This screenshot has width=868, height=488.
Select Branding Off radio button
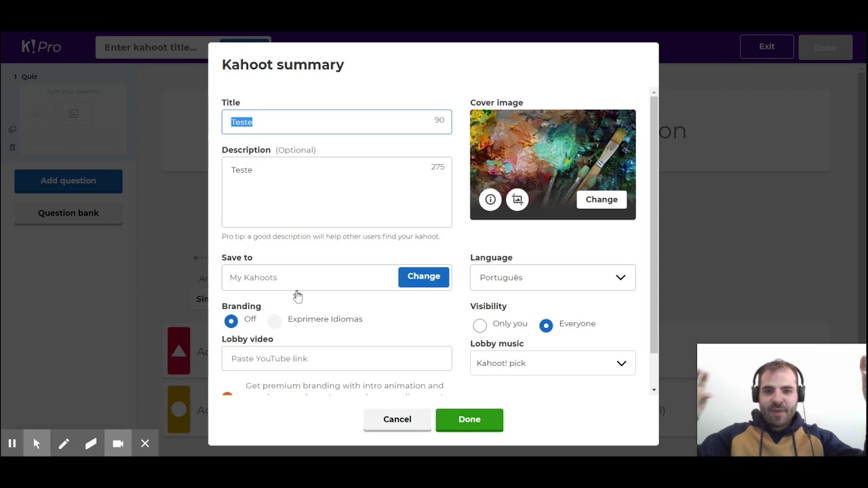point(231,321)
